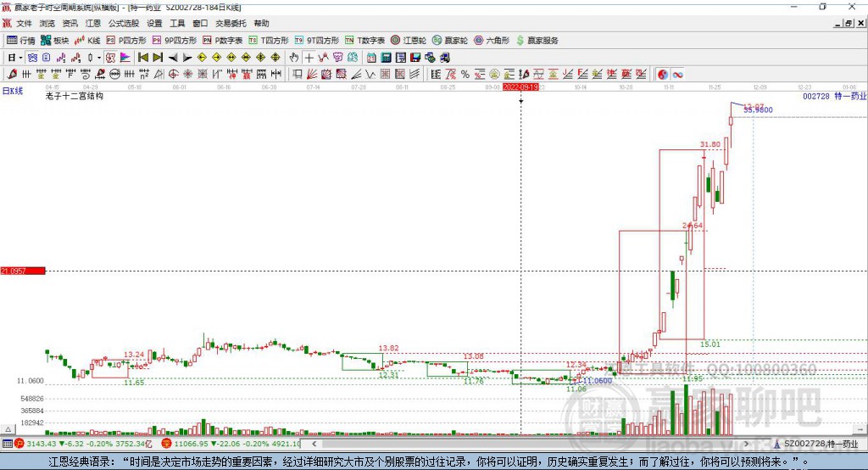Screen dimensions: 868x470
Task: Open the 帮助 menu
Action: click(x=261, y=23)
